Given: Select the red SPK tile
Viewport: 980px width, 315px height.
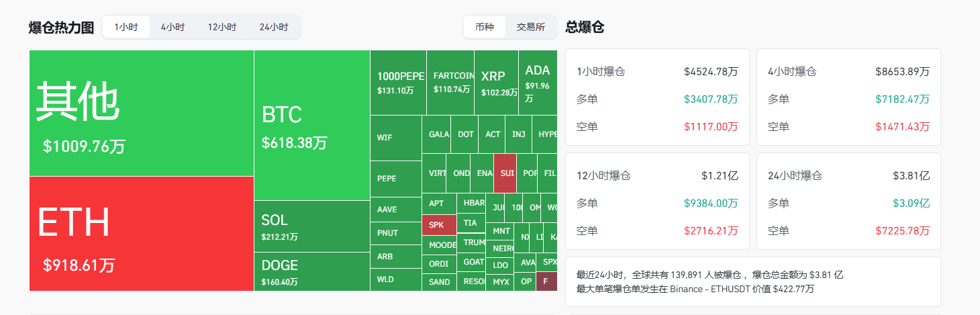Looking at the screenshot, I should coord(439,225).
